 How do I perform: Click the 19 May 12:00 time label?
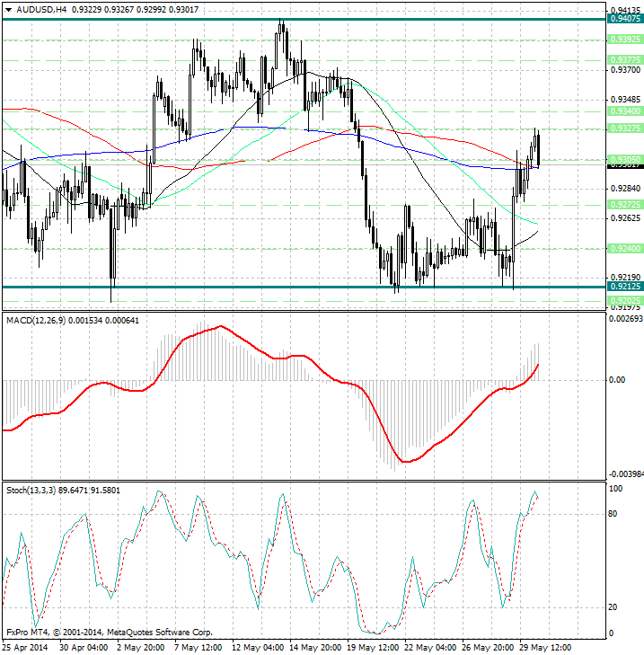[x=374, y=647]
